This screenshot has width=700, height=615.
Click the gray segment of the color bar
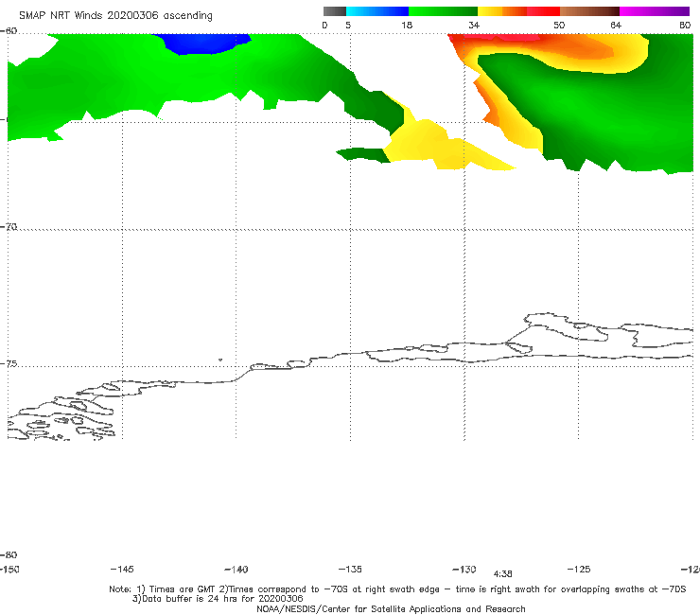pyautogui.click(x=334, y=11)
